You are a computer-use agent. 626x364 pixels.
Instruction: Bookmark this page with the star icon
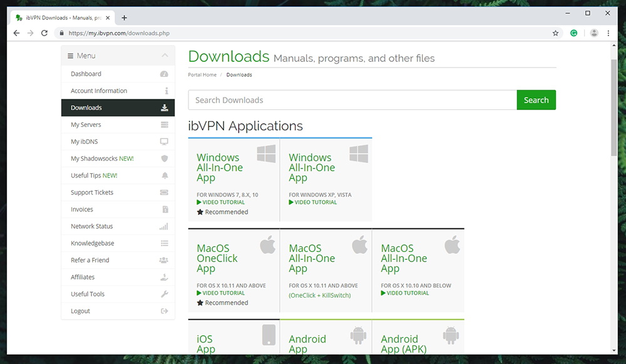pos(555,33)
